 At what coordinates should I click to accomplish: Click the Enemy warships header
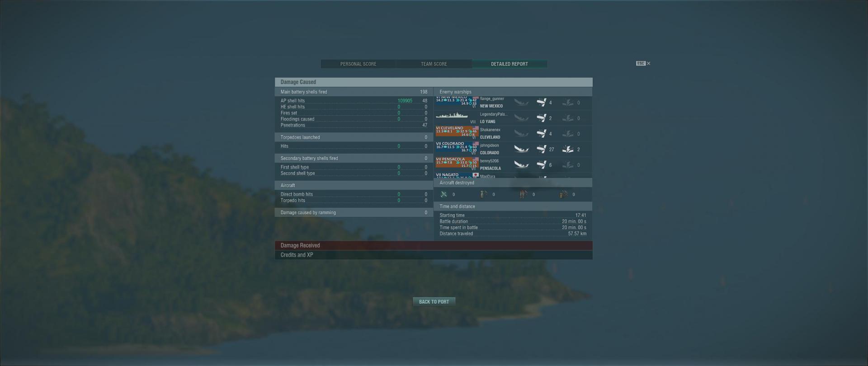click(x=513, y=92)
